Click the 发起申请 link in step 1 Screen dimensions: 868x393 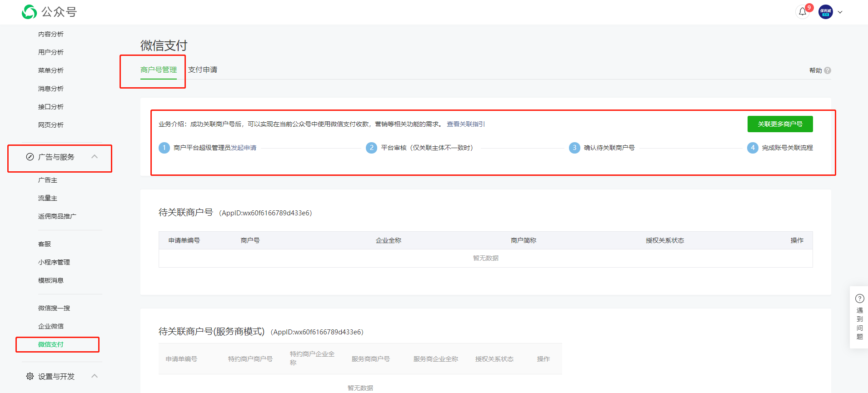[x=244, y=148]
